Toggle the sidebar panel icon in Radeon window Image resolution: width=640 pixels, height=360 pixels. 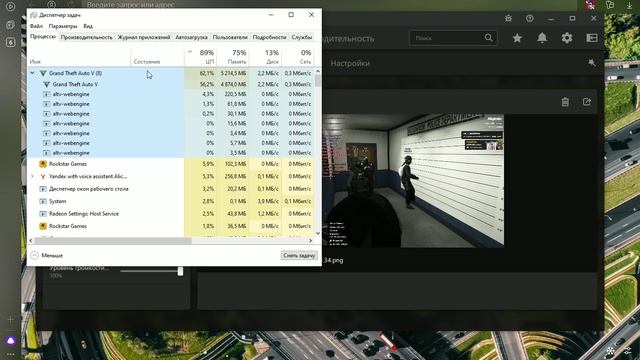coord(592,38)
